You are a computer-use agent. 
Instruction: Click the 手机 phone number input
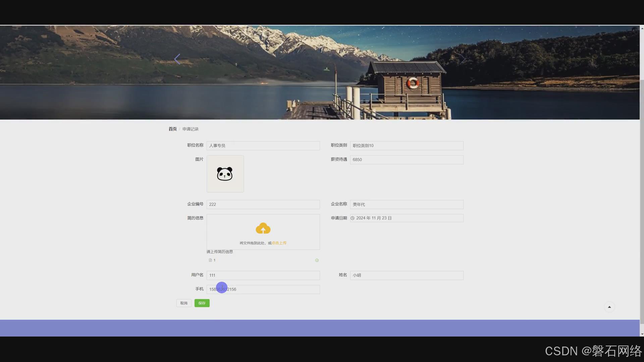click(263, 289)
